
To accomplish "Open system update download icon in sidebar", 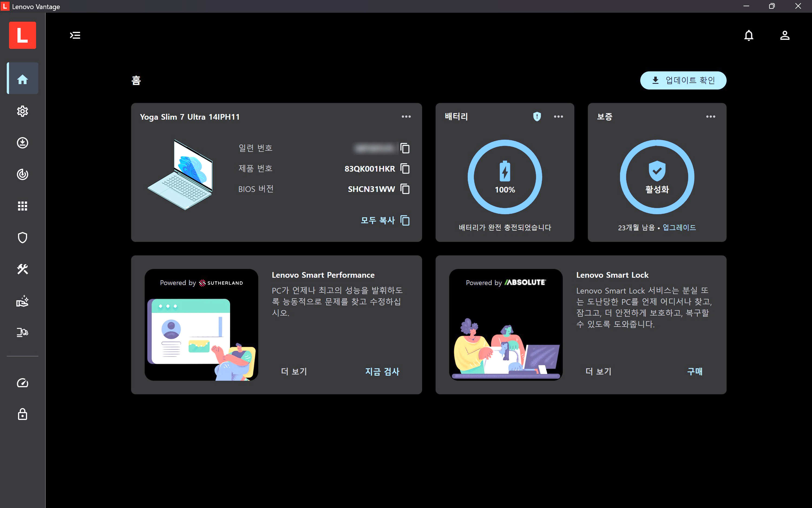I will [22, 143].
